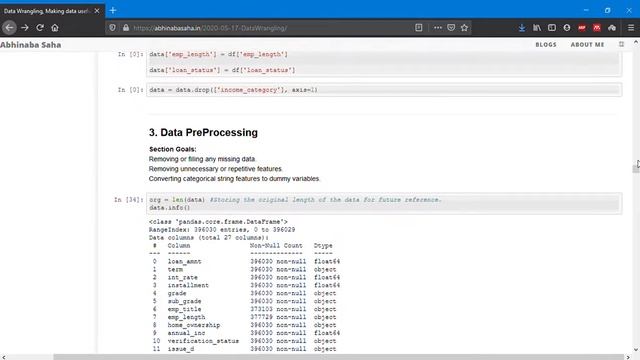The image size is (640, 360).
Task: Click the 'Removing or filling any missing data' line
Action: coord(202,159)
